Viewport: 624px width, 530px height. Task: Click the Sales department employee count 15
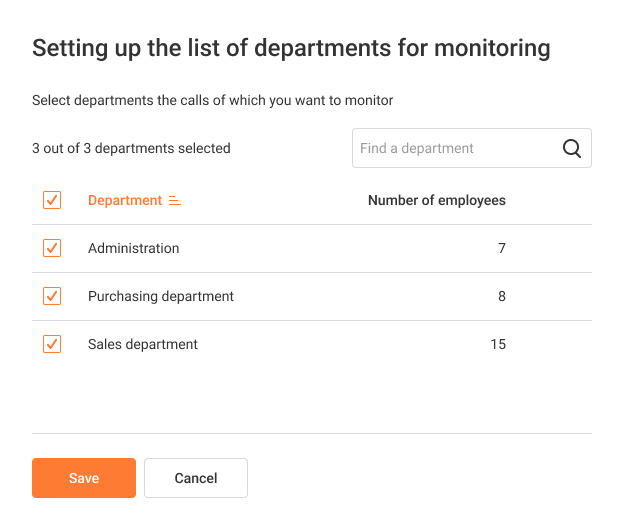pyautogui.click(x=498, y=345)
